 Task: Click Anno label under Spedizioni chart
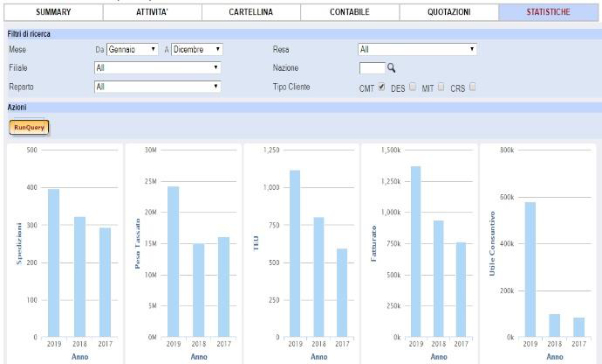[x=80, y=357]
